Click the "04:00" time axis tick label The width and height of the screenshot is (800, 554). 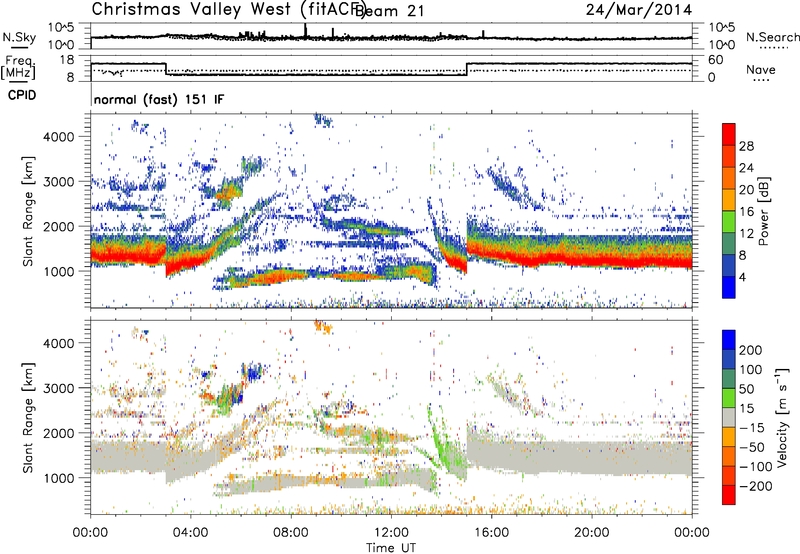(191, 533)
